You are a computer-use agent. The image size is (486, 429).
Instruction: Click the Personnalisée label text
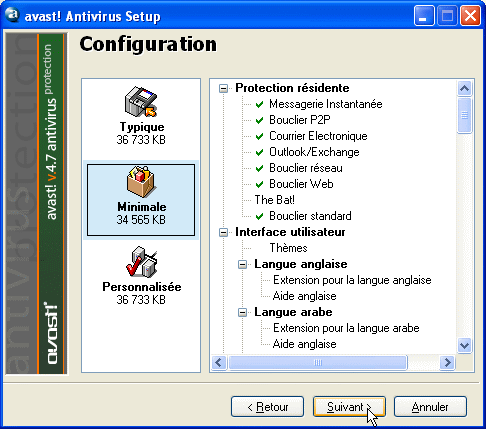tap(142, 287)
